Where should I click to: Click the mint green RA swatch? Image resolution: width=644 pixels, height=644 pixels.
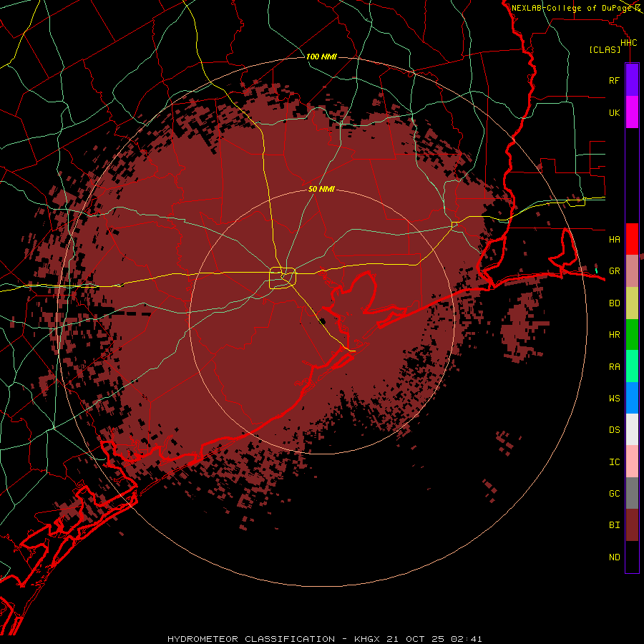click(x=632, y=366)
